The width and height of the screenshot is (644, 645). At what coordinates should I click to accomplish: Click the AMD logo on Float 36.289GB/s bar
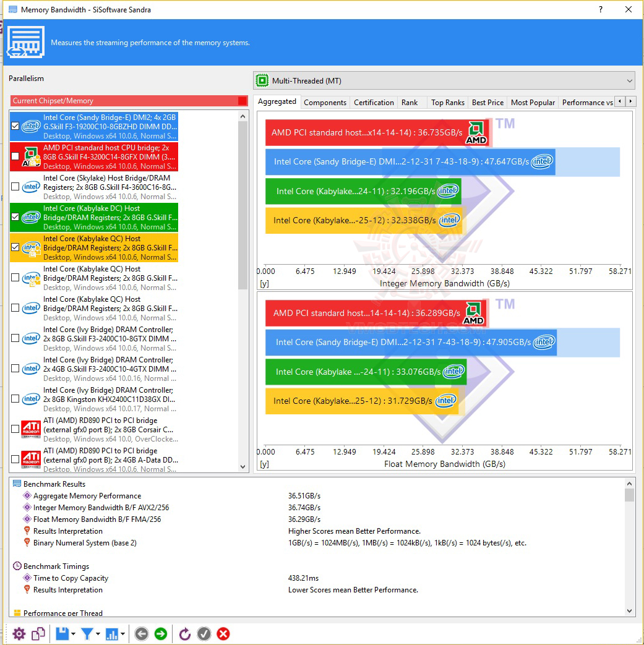(474, 313)
